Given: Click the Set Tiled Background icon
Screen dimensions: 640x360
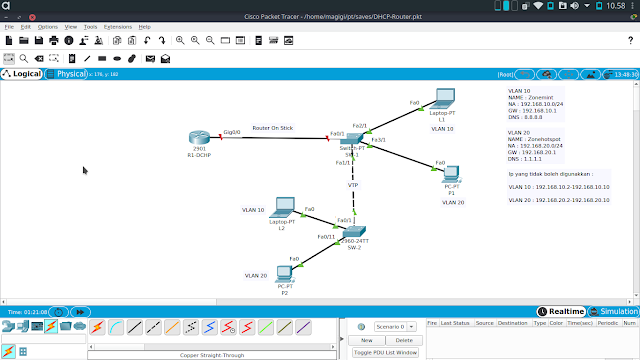Looking at the screenshot, I should [x=591, y=74].
